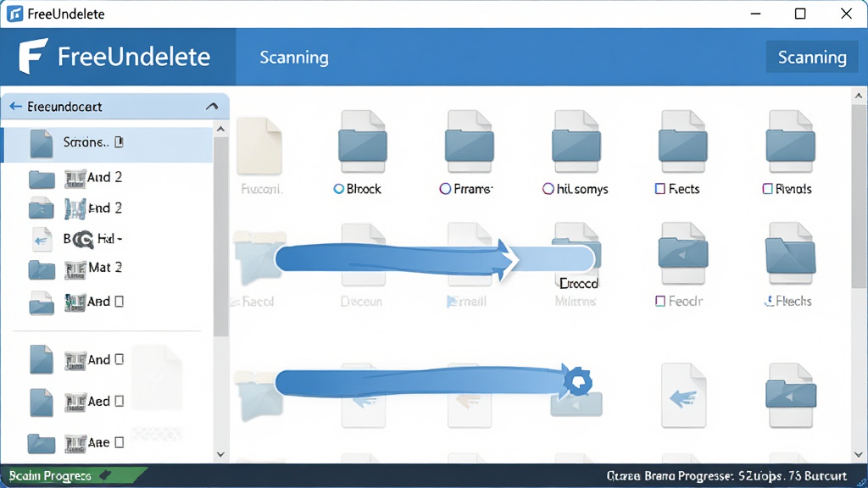The height and width of the screenshot is (488, 868).
Task: Click the marker icon next to Scaim Progress
Action: 104,475
